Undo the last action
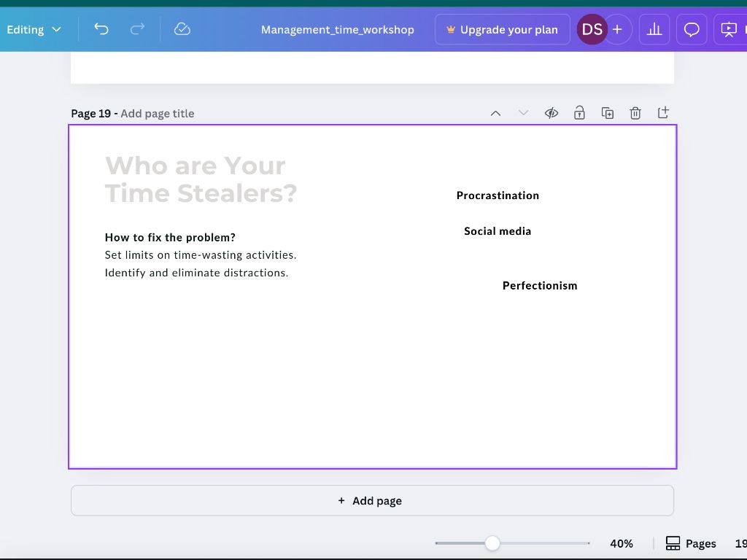Image resolution: width=747 pixels, height=560 pixels. pos(101,29)
